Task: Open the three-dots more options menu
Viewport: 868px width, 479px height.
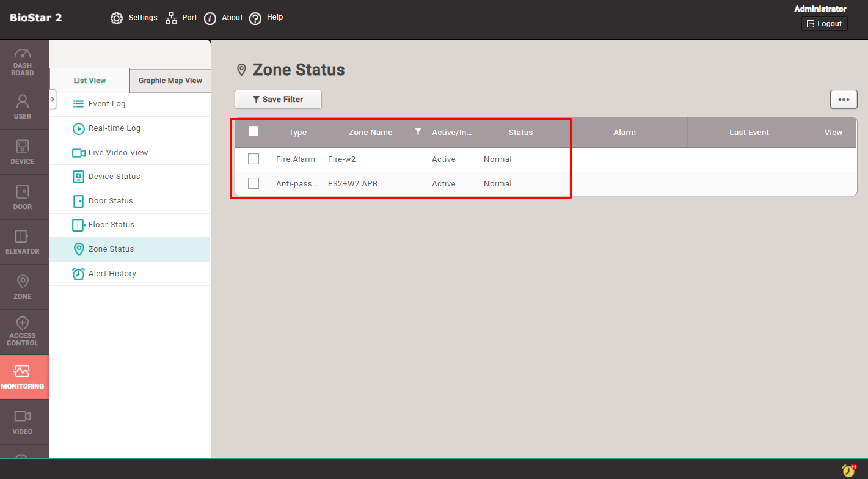Action: 844,100
